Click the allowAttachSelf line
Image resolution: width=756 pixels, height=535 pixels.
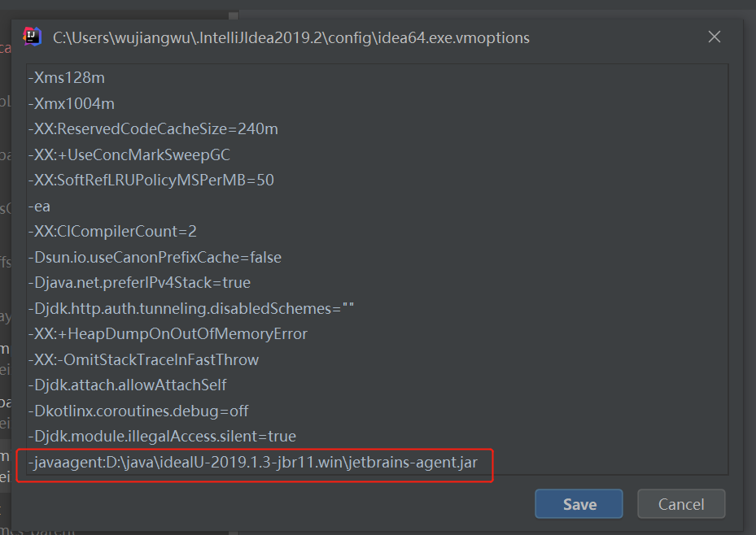click(127, 385)
